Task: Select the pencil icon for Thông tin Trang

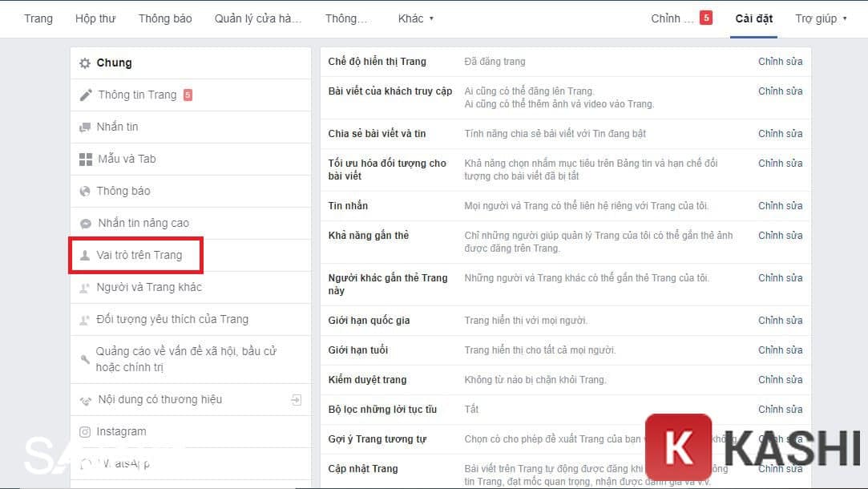Action: pyautogui.click(x=86, y=95)
